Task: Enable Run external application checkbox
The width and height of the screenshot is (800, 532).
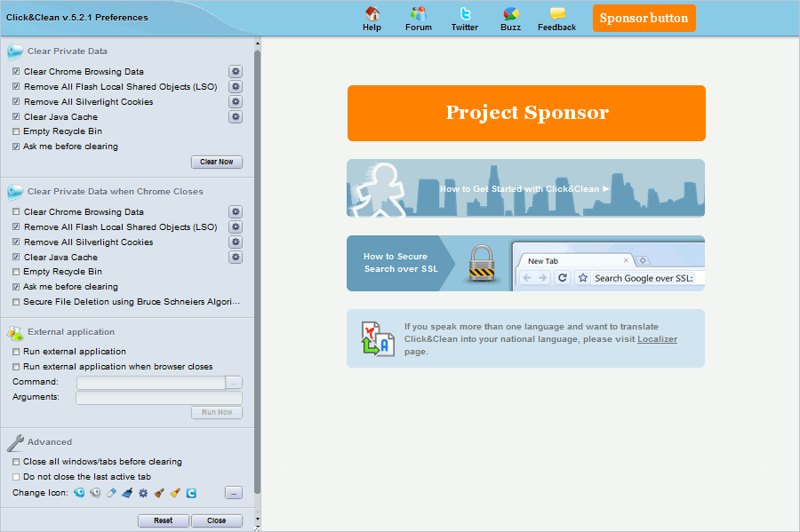Action: [16, 352]
